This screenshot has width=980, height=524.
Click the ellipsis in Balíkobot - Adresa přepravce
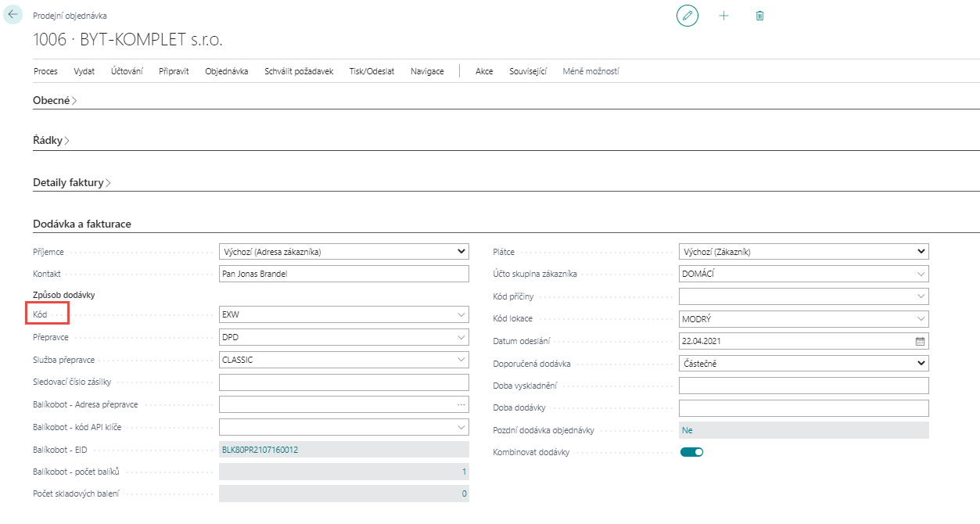click(461, 404)
